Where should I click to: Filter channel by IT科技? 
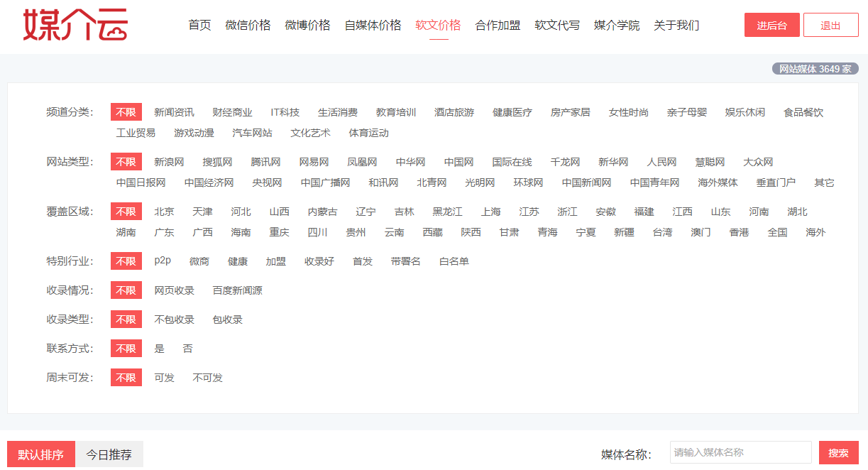coord(285,112)
